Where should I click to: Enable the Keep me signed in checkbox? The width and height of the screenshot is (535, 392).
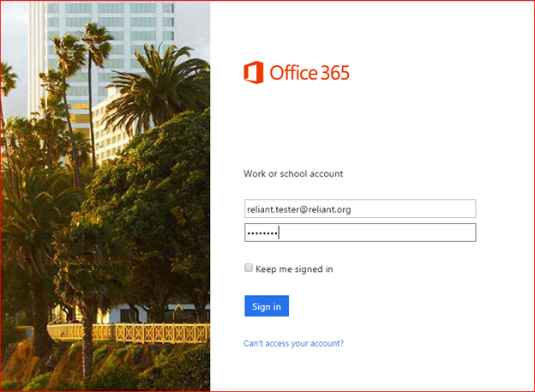tap(249, 268)
